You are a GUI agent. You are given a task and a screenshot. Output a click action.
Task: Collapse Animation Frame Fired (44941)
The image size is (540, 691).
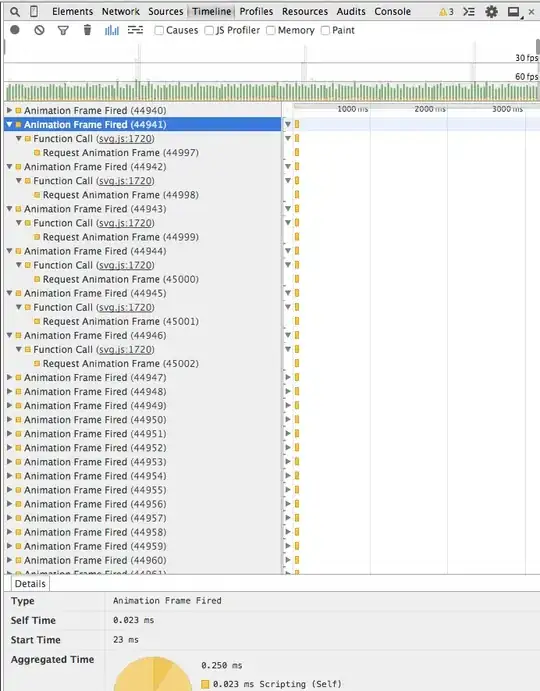coord(9,124)
